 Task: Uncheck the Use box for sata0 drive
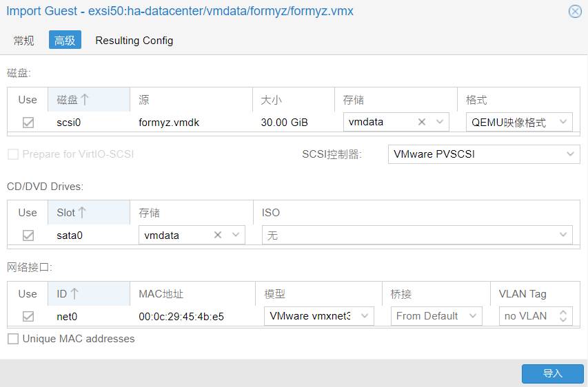(28, 236)
